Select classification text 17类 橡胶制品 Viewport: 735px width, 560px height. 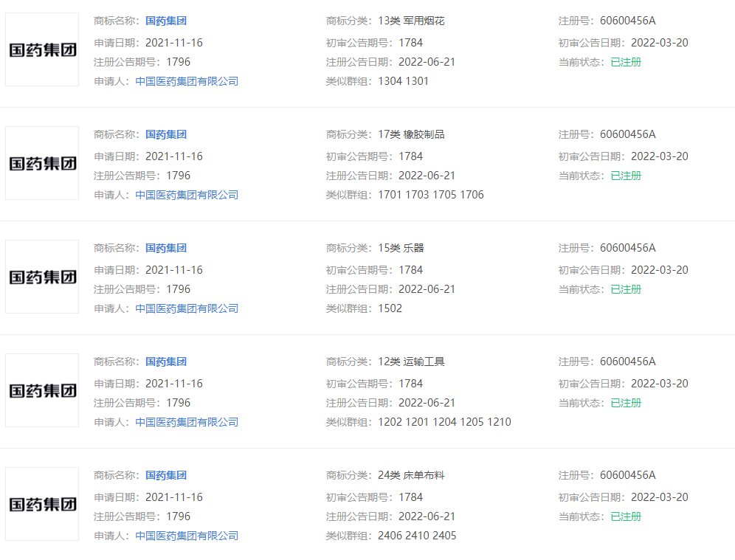click(x=411, y=134)
